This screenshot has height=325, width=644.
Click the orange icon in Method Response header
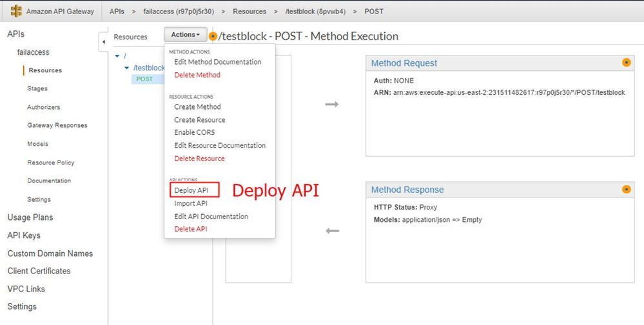click(626, 190)
